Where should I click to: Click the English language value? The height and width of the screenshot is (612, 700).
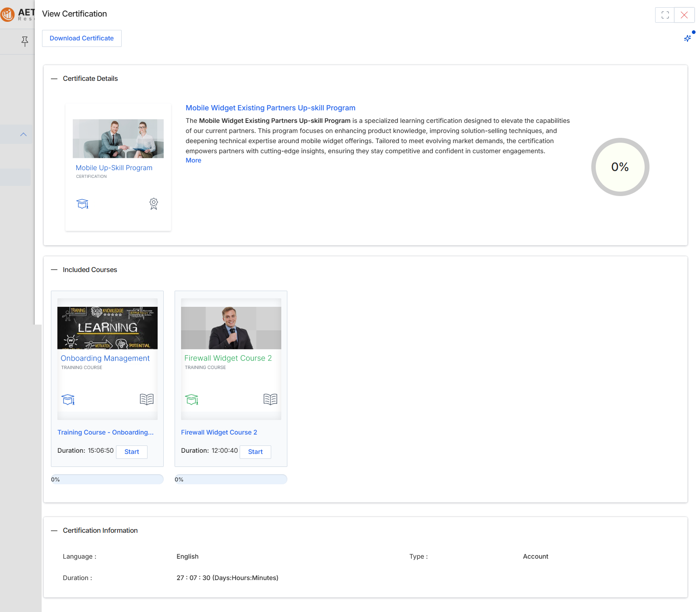(188, 557)
